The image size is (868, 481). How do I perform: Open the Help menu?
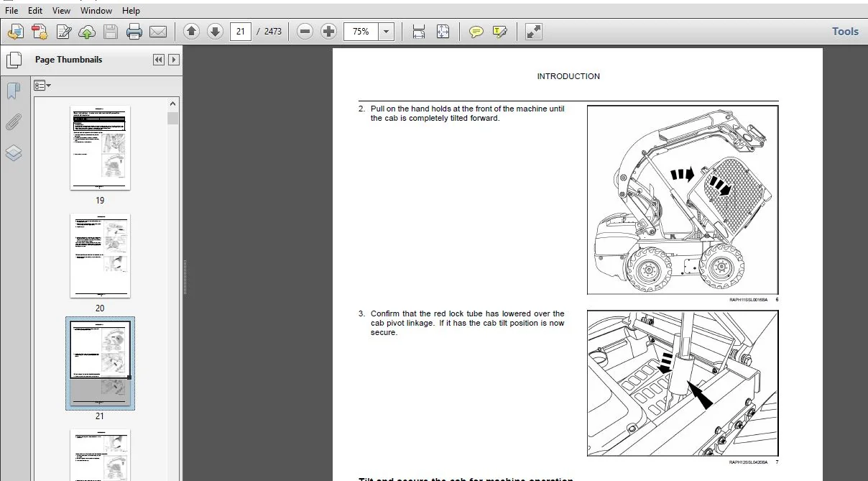(x=131, y=11)
